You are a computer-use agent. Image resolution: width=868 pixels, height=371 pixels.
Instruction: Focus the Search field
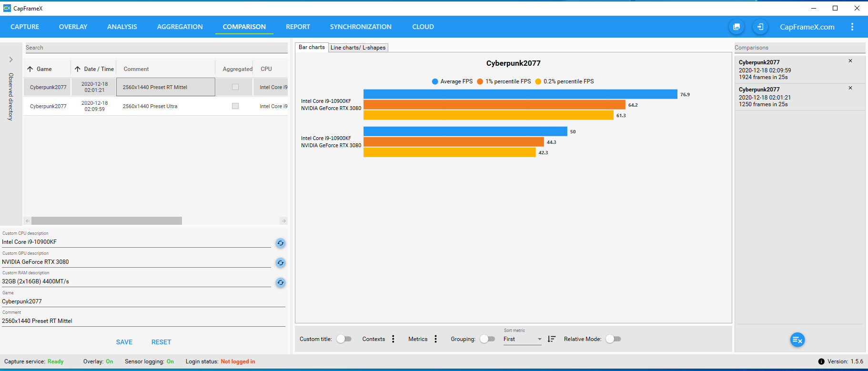156,48
